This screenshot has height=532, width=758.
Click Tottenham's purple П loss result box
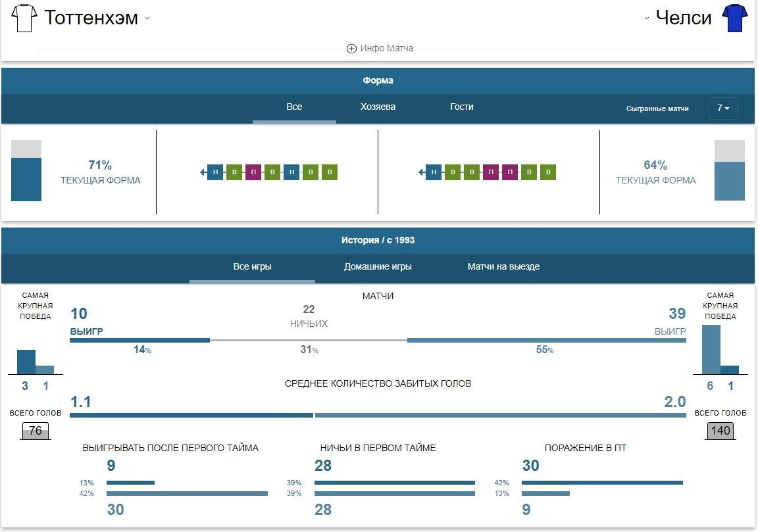pyautogui.click(x=253, y=172)
